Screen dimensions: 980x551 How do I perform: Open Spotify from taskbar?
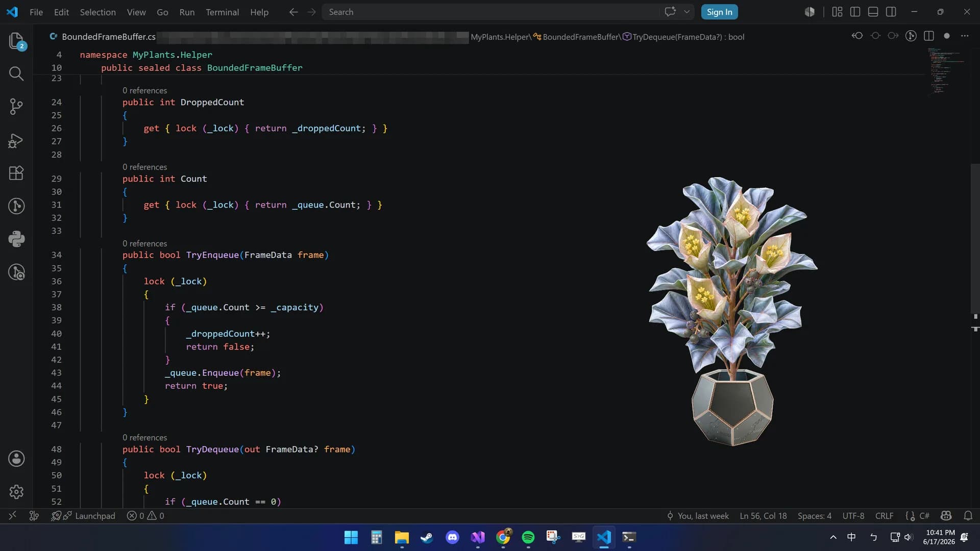click(528, 537)
